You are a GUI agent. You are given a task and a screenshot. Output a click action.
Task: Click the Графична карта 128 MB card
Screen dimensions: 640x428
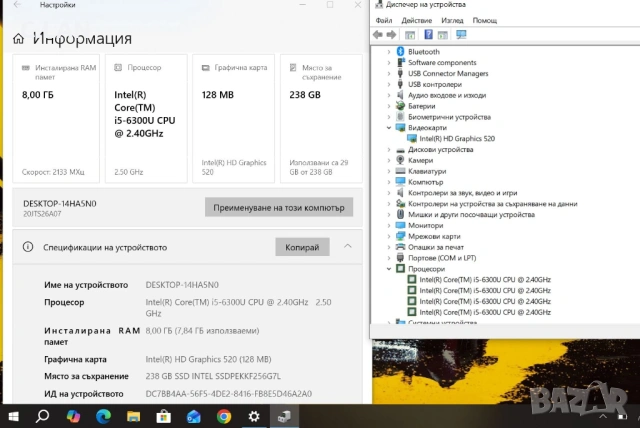point(233,118)
